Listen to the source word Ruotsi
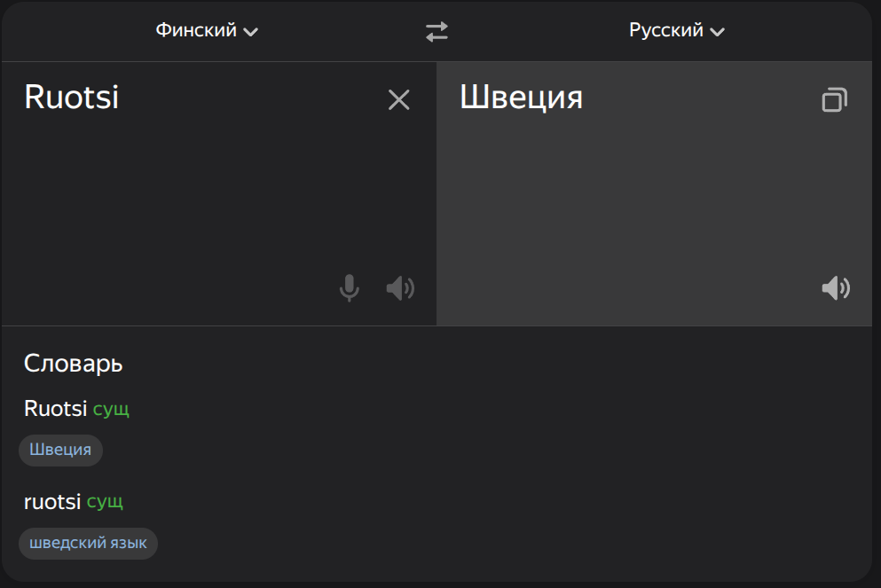Image resolution: width=881 pixels, height=588 pixels. (400, 288)
